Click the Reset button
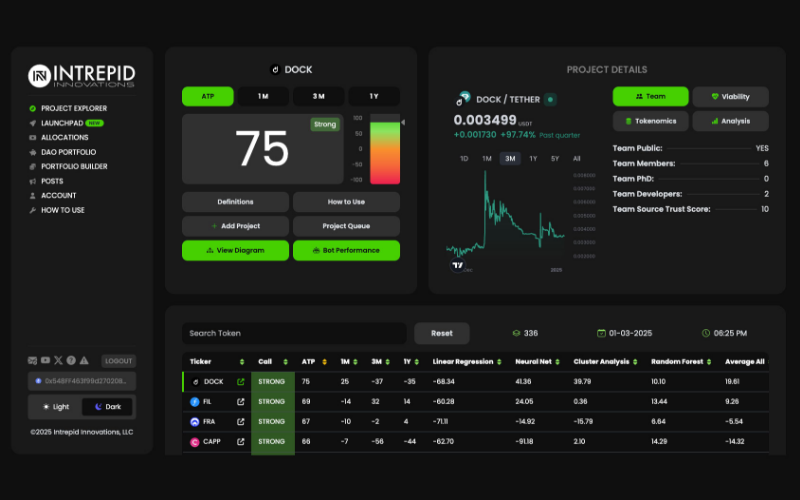Viewport: 800px width, 500px height. (x=442, y=333)
